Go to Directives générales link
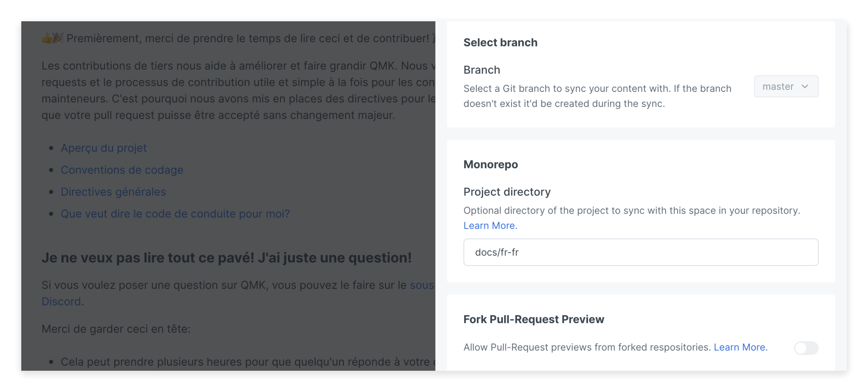The width and height of the screenshot is (868, 392). click(x=113, y=192)
